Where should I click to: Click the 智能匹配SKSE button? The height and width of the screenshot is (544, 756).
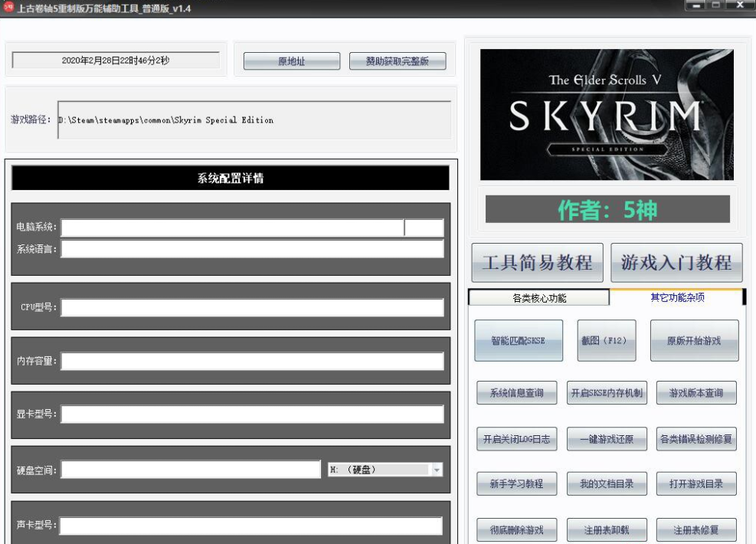(x=519, y=340)
